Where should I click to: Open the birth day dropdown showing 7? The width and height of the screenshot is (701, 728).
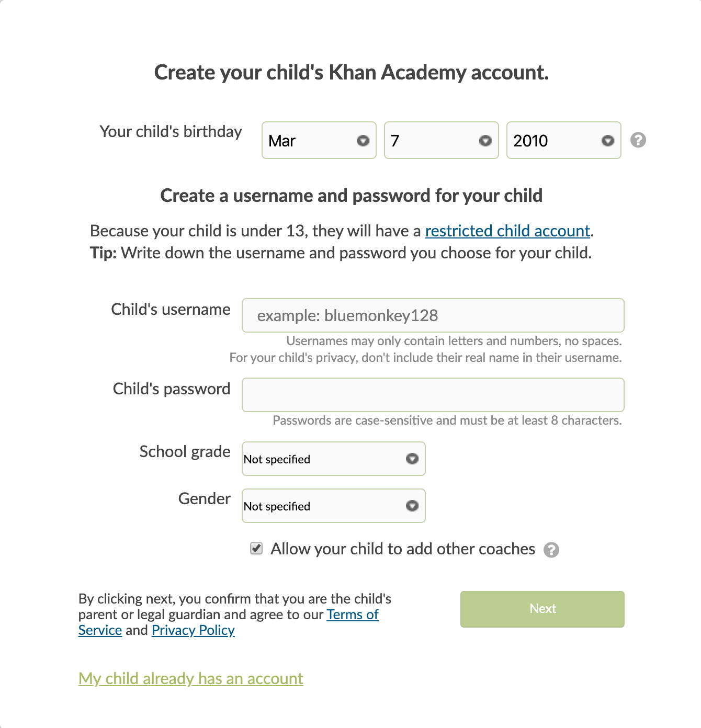(x=442, y=140)
